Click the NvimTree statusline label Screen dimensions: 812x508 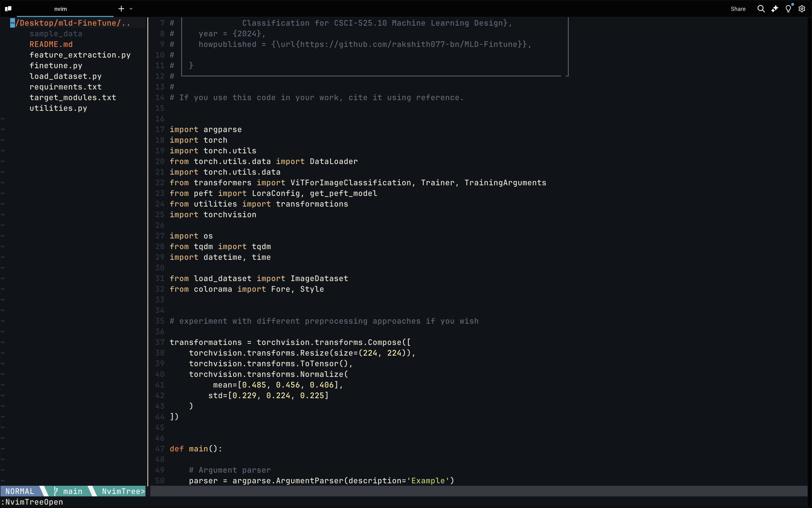(x=123, y=491)
